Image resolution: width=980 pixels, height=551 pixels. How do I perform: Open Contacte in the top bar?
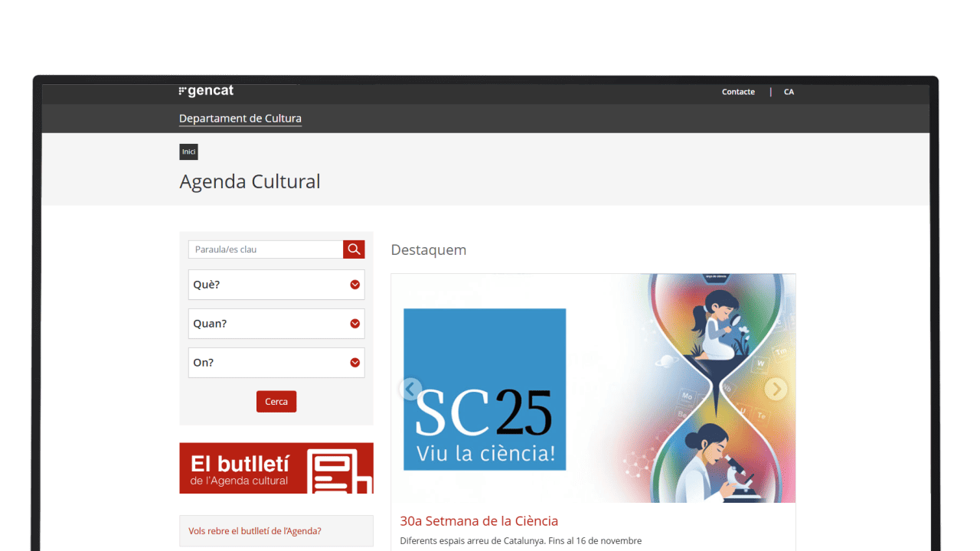pos(738,92)
